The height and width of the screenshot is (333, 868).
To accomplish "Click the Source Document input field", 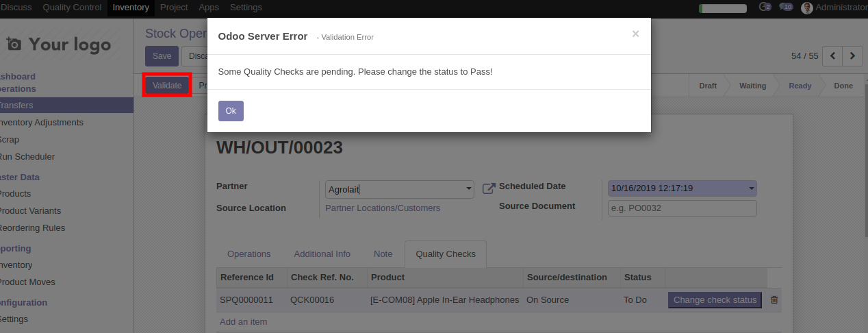I will [x=682, y=208].
